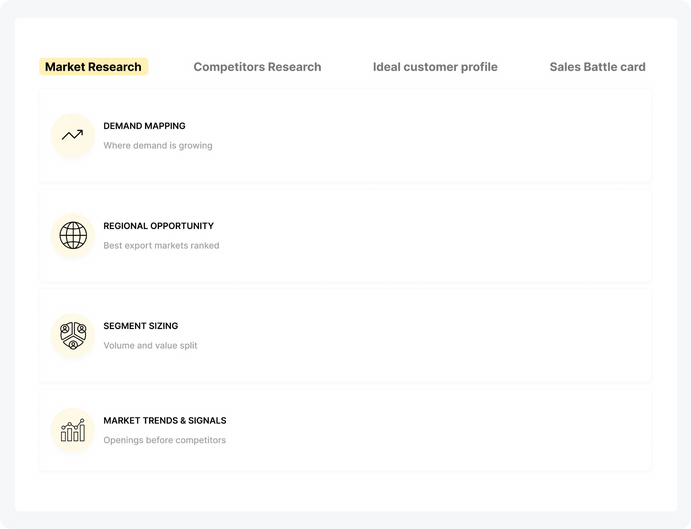Open the Sales Battle card tab

pyautogui.click(x=597, y=67)
